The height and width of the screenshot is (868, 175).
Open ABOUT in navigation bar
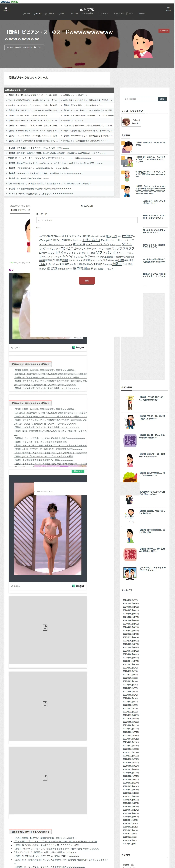pyautogui.click(x=38, y=13)
